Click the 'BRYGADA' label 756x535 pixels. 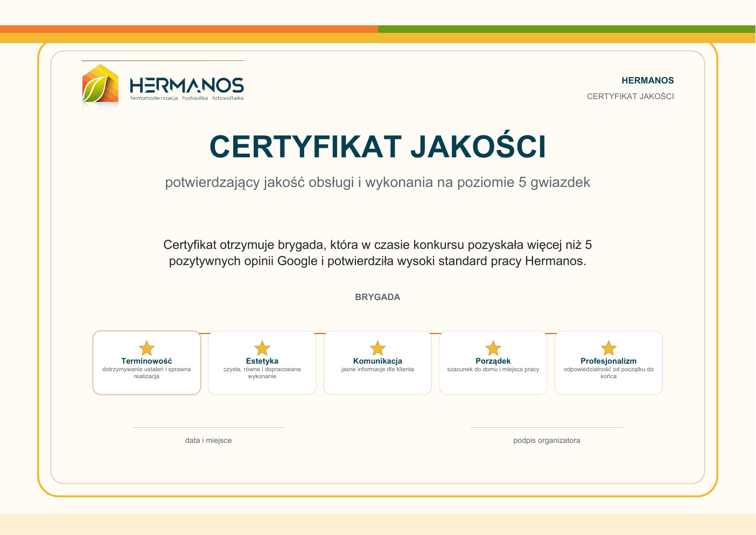click(377, 297)
